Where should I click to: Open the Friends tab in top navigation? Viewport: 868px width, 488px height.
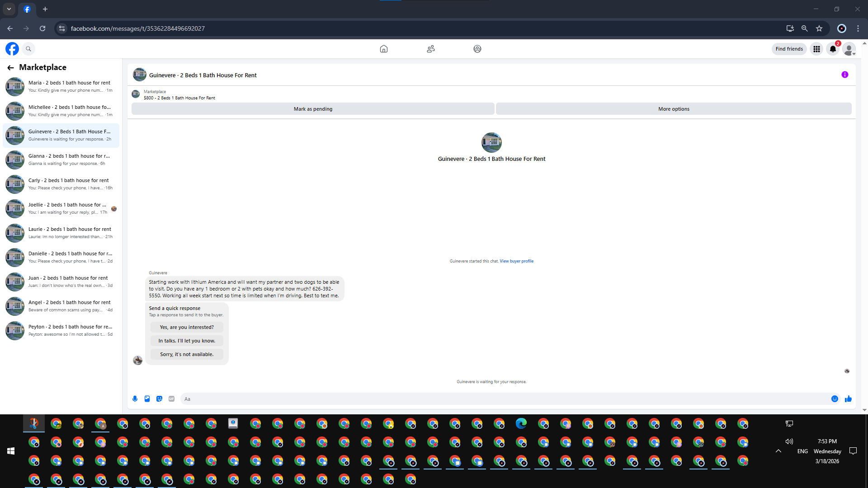point(430,49)
